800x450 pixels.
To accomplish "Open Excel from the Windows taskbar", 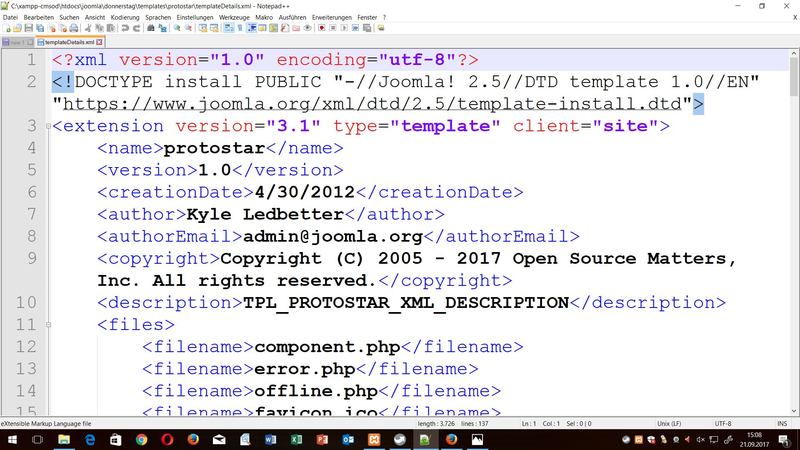I will coord(297,440).
